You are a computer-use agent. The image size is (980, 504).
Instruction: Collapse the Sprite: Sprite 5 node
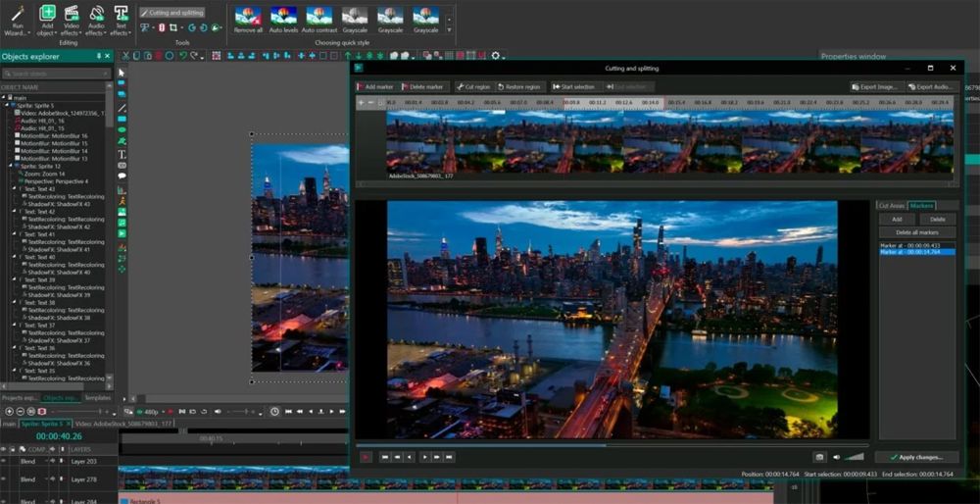point(8,105)
